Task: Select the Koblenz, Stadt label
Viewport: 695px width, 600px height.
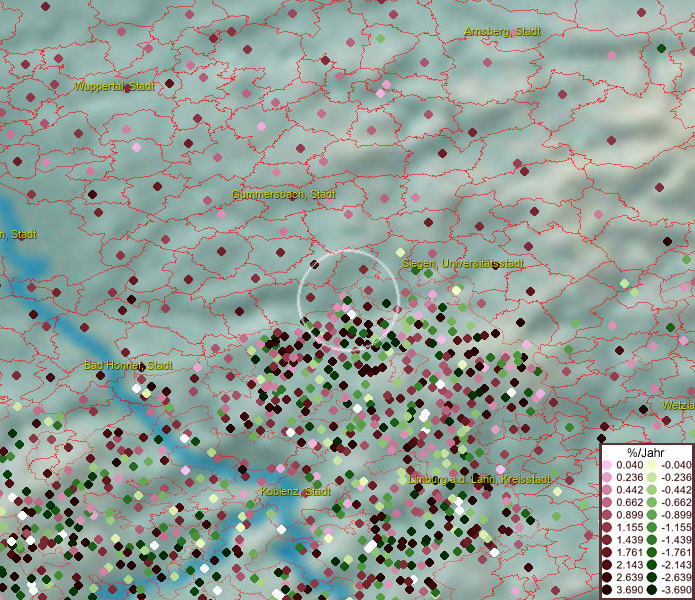Action: click(x=295, y=491)
